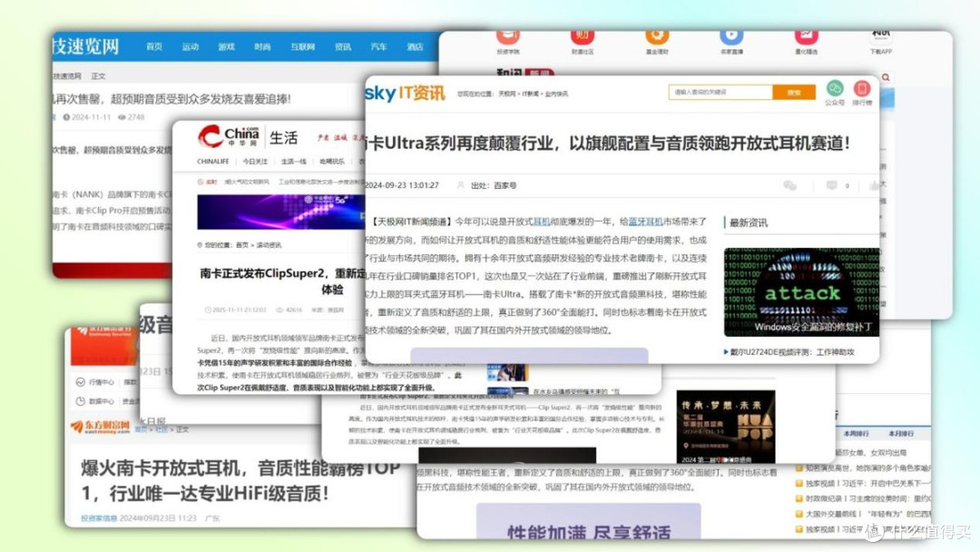Click 出处: 百家号 source text
980x552 pixels.
coord(493,185)
